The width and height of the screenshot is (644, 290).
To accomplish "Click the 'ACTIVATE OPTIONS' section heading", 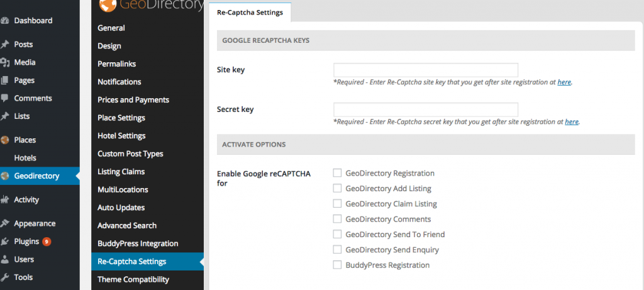I will 254,145.
